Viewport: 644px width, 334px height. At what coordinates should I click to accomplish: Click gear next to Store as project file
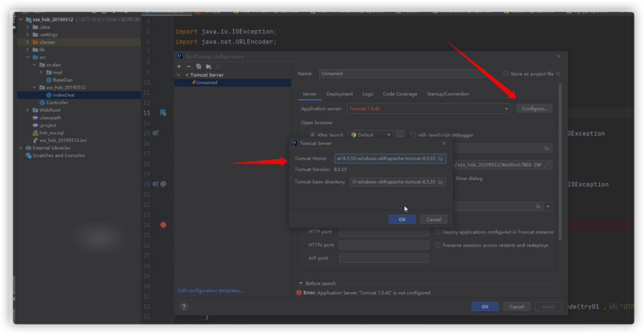pyautogui.click(x=558, y=74)
